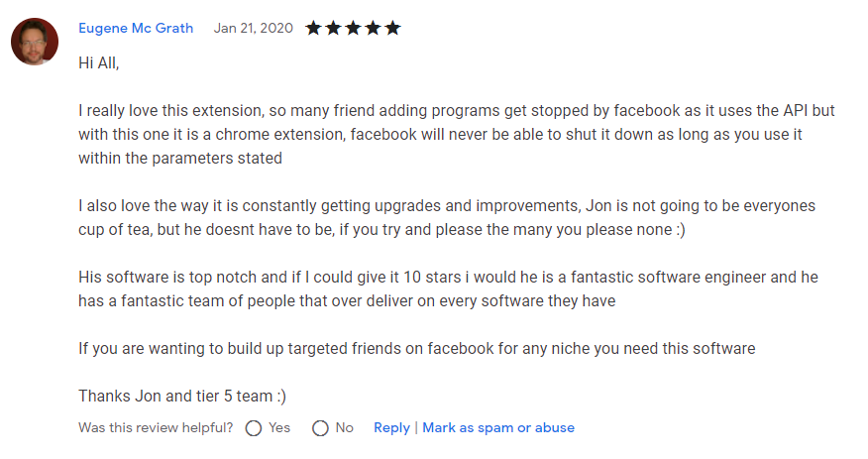Click the paragraph beginning "I really love this extension"
Screen dimensions: 868x459
pyautogui.click(x=456, y=135)
